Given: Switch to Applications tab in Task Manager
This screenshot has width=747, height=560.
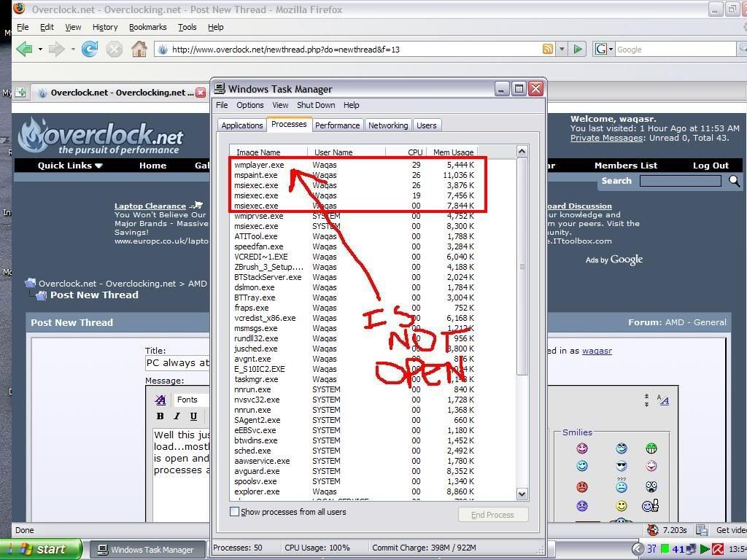Looking at the screenshot, I should point(242,125).
